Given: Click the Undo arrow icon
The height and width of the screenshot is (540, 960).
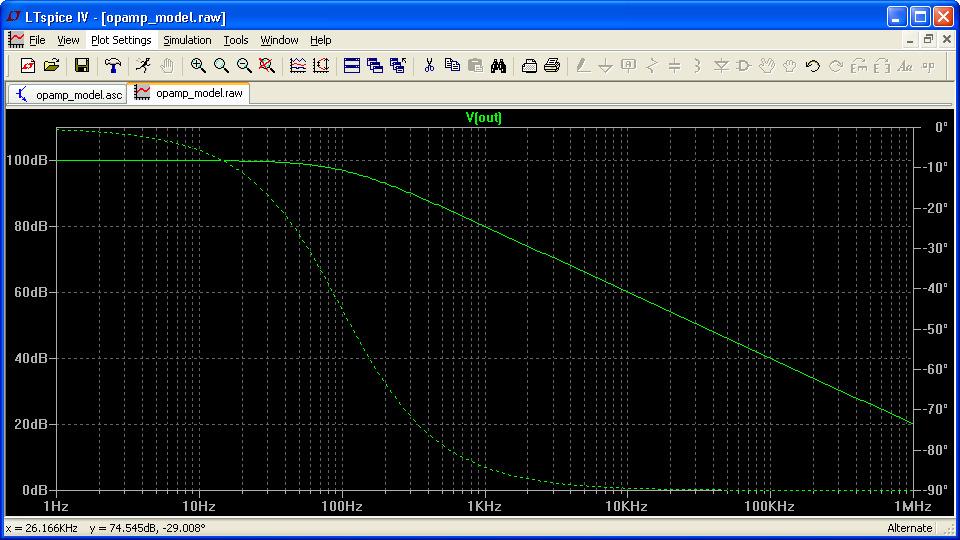Looking at the screenshot, I should tap(812, 66).
